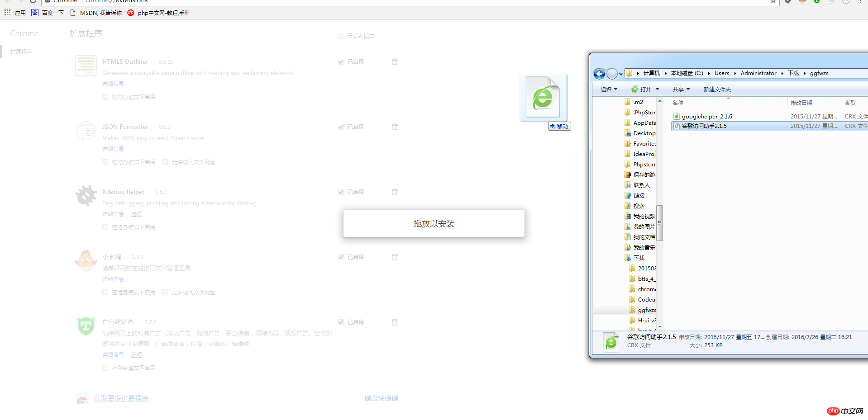Image resolution: width=868 pixels, height=420 pixels.
Task: Click the folder tree scrollbar down arrow
Action: click(x=660, y=326)
